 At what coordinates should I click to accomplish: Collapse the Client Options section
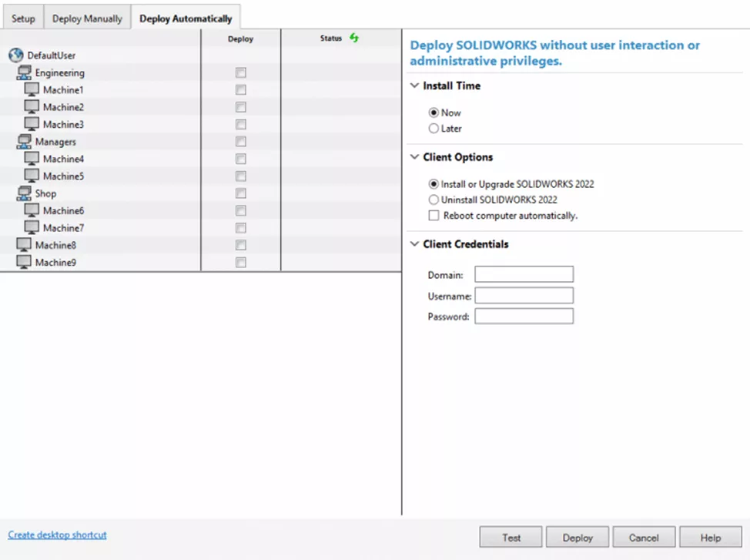coord(415,157)
